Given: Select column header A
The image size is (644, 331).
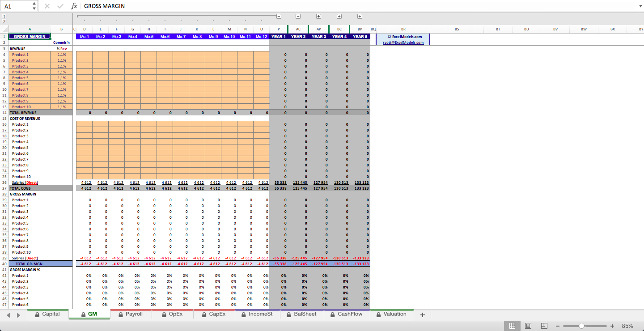Looking at the screenshot, I should pos(30,29).
